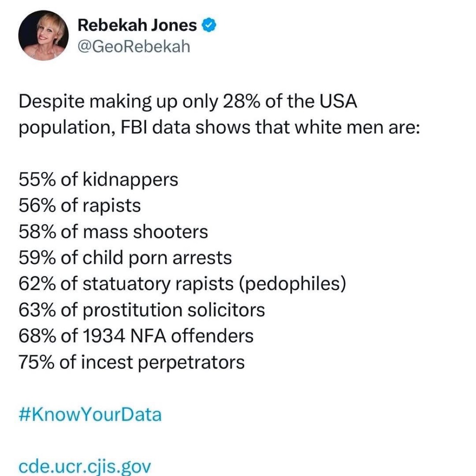Click the "56% of rapists" line
Screen dimensions: 476x476
(80, 205)
